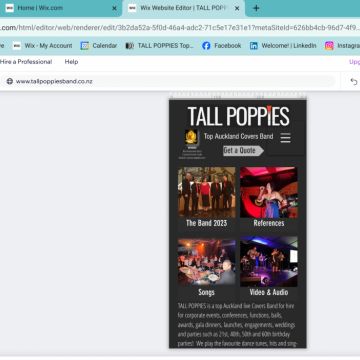Viewport: 360px width, 360px height.
Task: Open the Instagram bookmark
Action: point(342,46)
